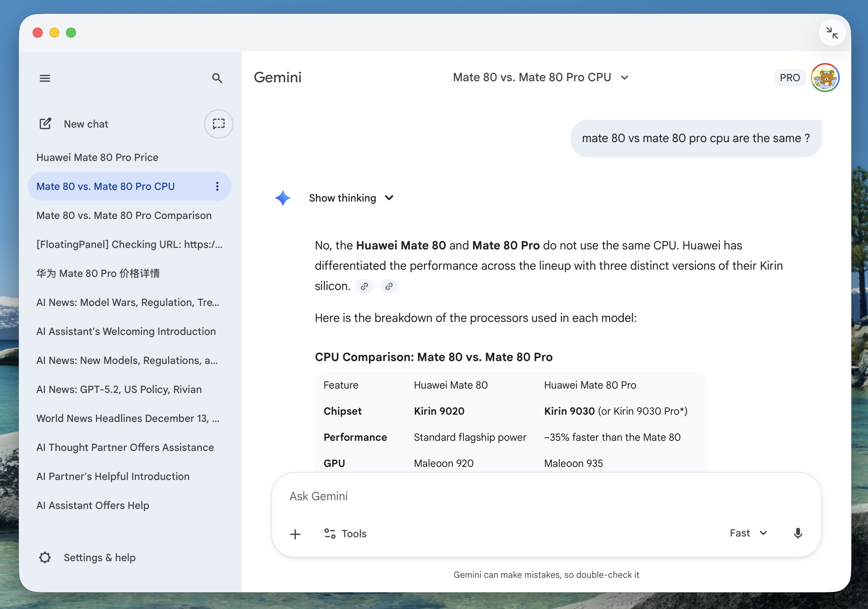Click the Kirin 9020 chipset cell
Screen dimensions: 868x609
pyautogui.click(x=439, y=411)
